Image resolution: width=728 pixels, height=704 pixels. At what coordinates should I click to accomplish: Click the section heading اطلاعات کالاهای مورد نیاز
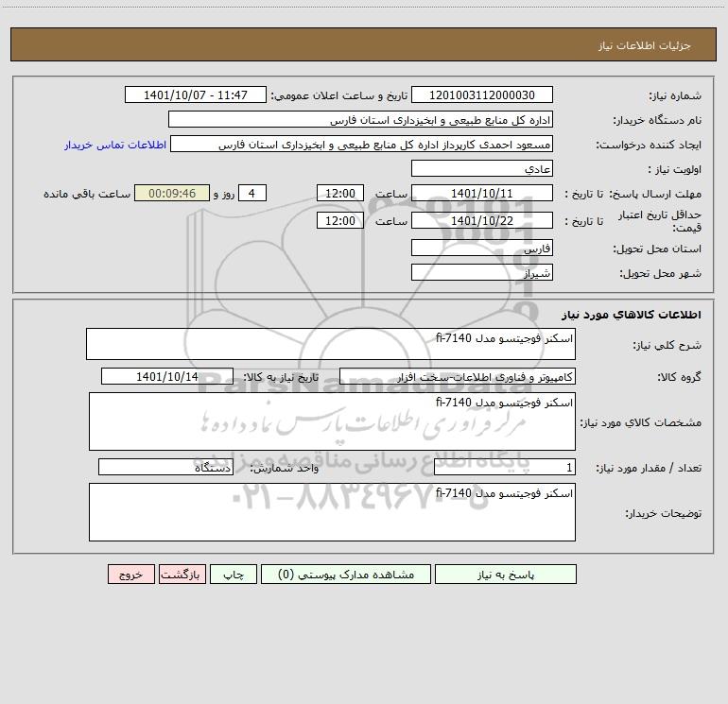[632, 315]
